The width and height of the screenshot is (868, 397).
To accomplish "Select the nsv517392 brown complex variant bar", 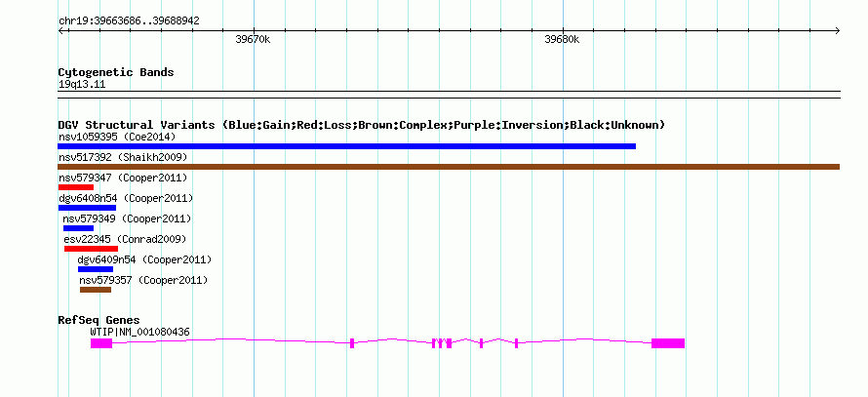I will click(449, 167).
